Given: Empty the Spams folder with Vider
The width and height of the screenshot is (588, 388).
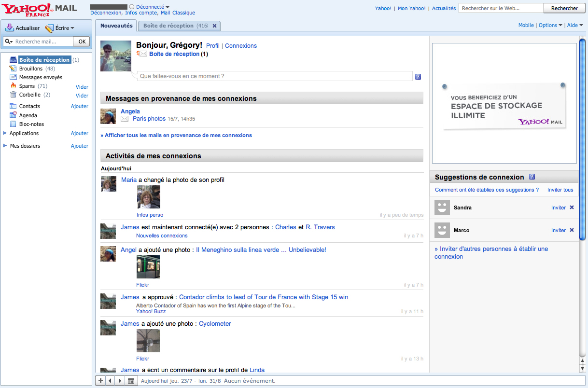Looking at the screenshot, I should 82,87.
